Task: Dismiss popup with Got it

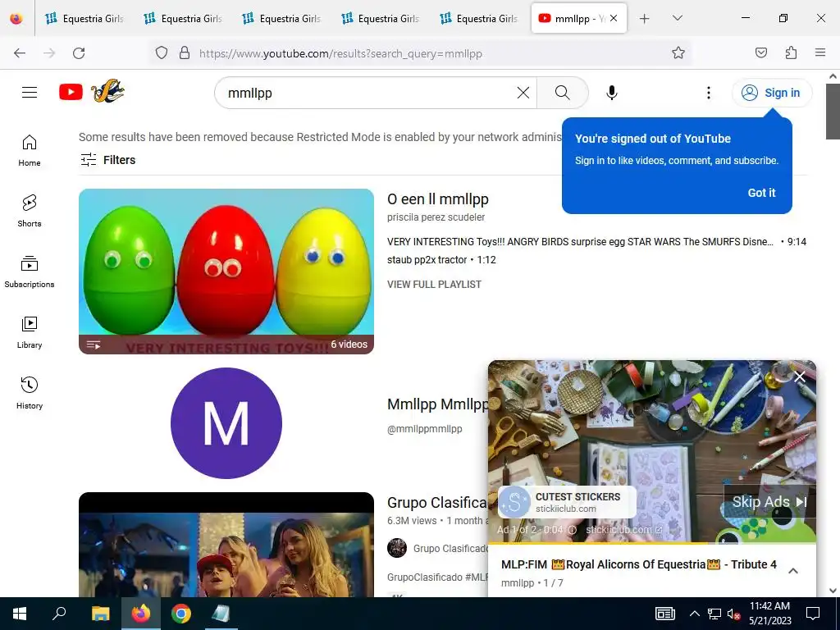Action: pos(761,193)
